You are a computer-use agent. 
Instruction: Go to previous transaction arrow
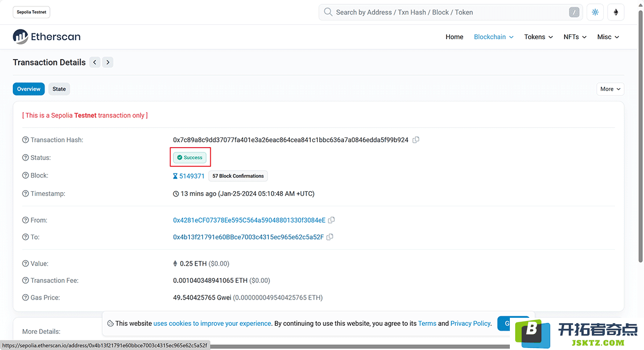(95, 62)
